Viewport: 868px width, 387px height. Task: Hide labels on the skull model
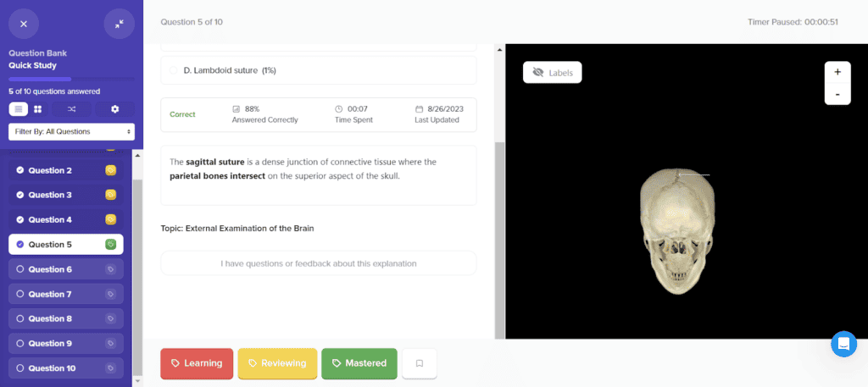pos(552,73)
